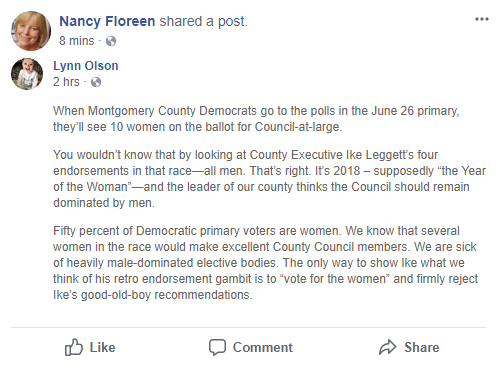The width and height of the screenshot is (498, 367).
Task: Open Lynn Olson's profile picture
Action: pos(27,74)
